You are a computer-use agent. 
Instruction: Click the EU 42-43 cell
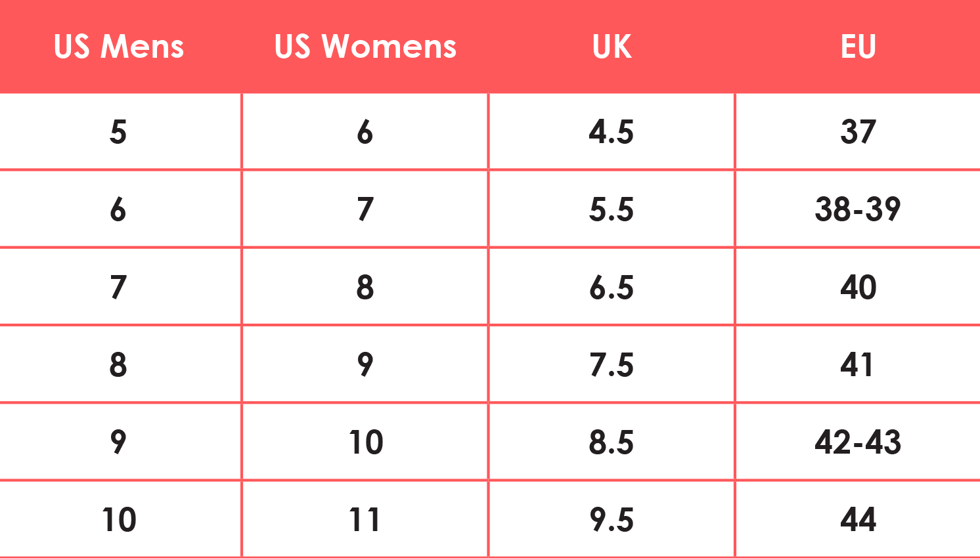858,442
